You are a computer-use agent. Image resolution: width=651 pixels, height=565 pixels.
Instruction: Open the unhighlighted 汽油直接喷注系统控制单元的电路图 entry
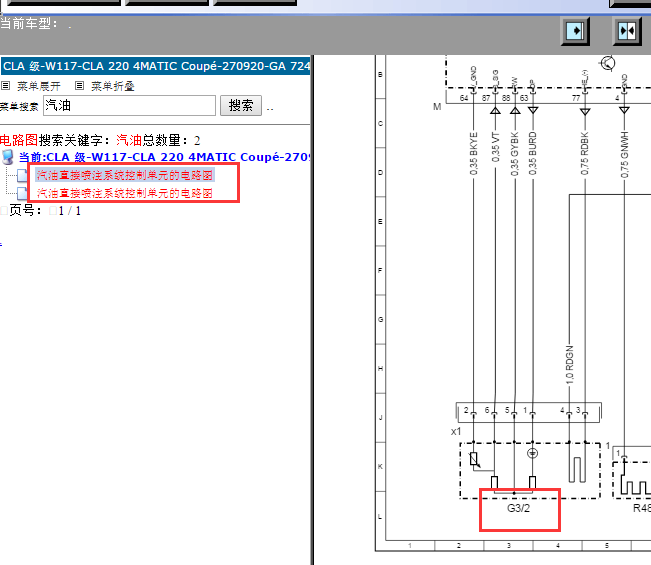point(125,193)
